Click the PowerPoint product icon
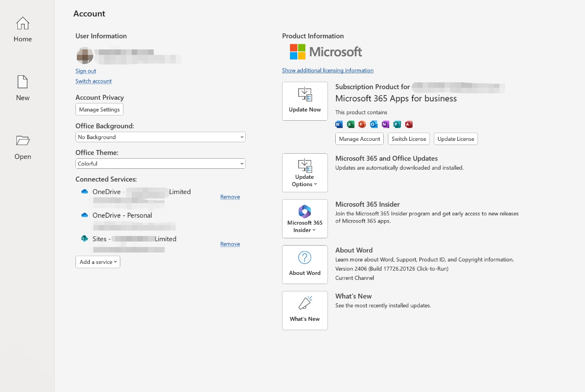This screenshot has width=585, height=392. click(362, 124)
